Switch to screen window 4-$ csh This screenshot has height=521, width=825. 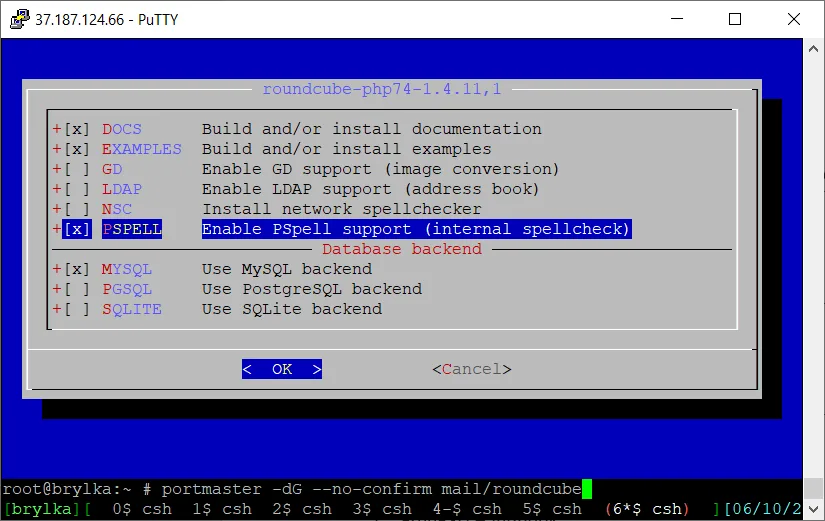467,509
